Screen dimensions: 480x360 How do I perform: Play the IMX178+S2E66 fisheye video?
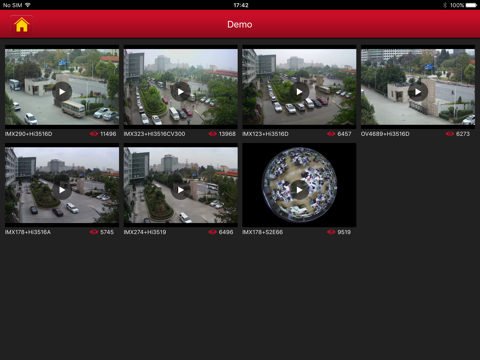point(299,190)
